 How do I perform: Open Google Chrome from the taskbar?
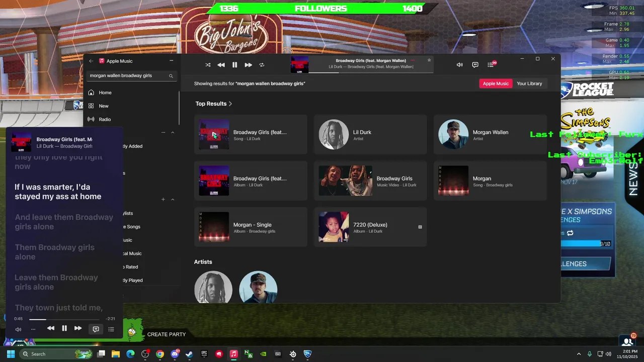click(160, 354)
